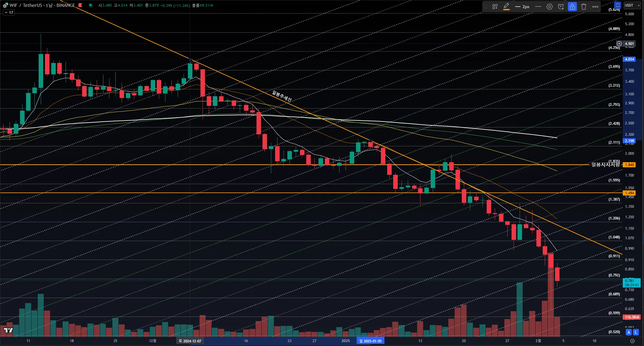Click the red flag symbol marker
The height and width of the screenshot is (346, 644).
pos(80,5)
